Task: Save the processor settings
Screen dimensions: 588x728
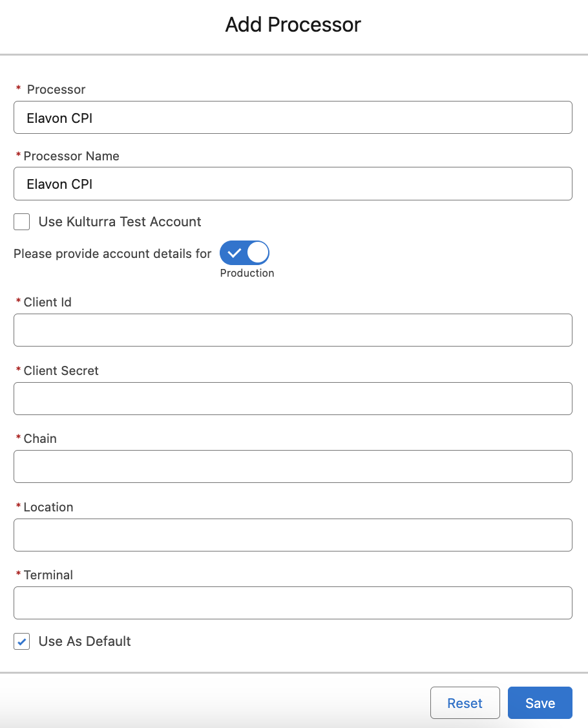Action: pos(540,703)
